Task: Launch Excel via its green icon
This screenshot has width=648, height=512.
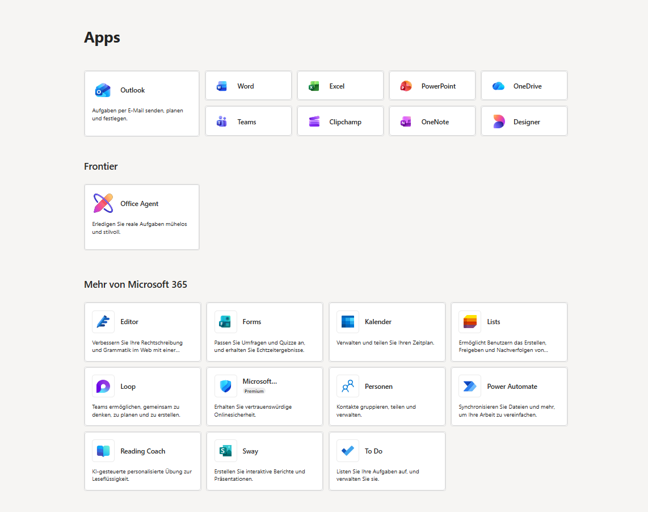Action: 314,86
